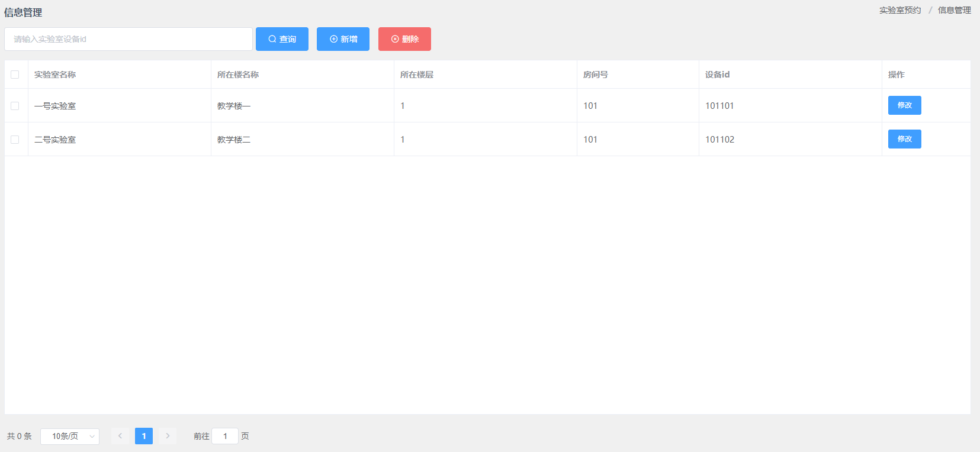Go to previous page with left arrow
980x452 pixels.
tap(120, 436)
